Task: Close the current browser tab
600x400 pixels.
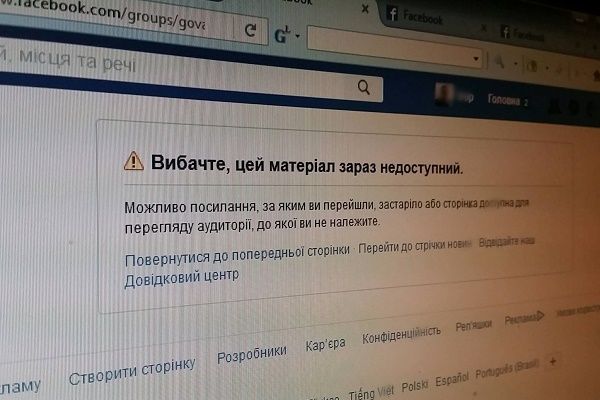Action: click(x=365, y=9)
